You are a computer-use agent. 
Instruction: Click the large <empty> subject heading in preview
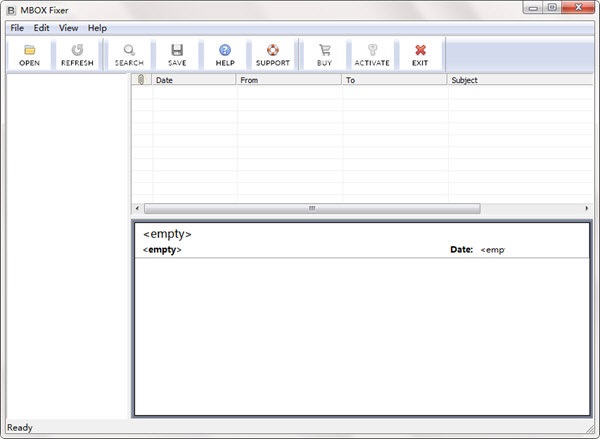point(167,234)
